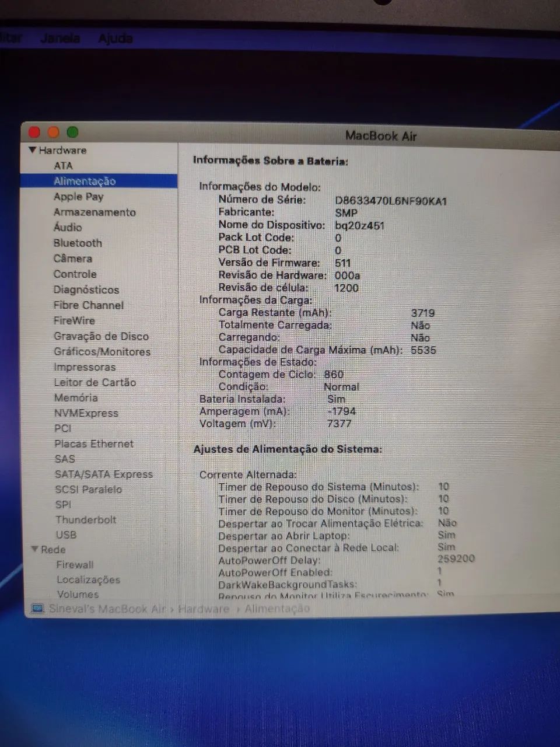Select Fibre Channel in the sidebar
The width and height of the screenshot is (560, 747).
coord(89,305)
